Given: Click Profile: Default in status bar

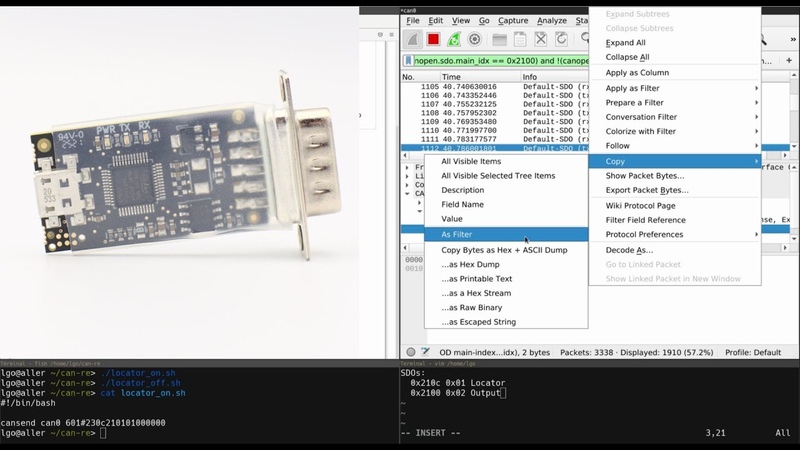Looking at the screenshot, I should point(753,352).
